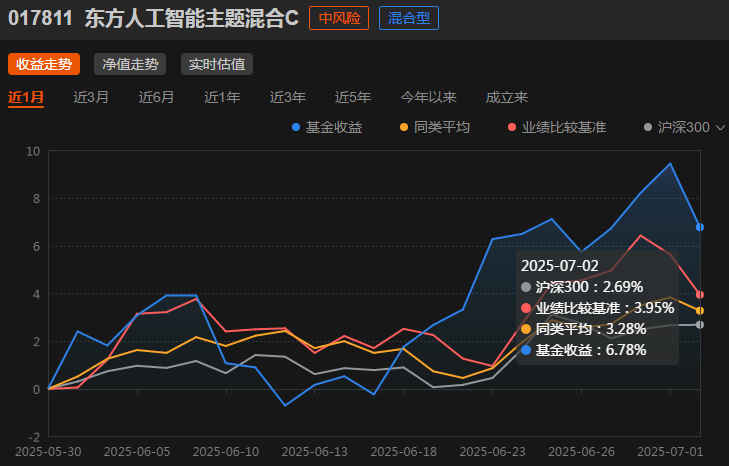
Task: Select the 近5年 time range
Action: point(353,97)
